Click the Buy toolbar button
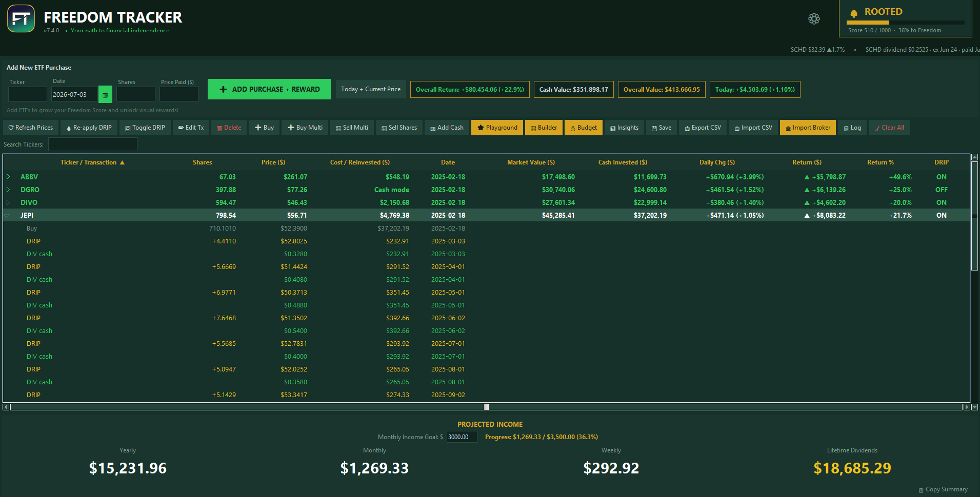Screen dimensions: 980x497 [x=264, y=128]
